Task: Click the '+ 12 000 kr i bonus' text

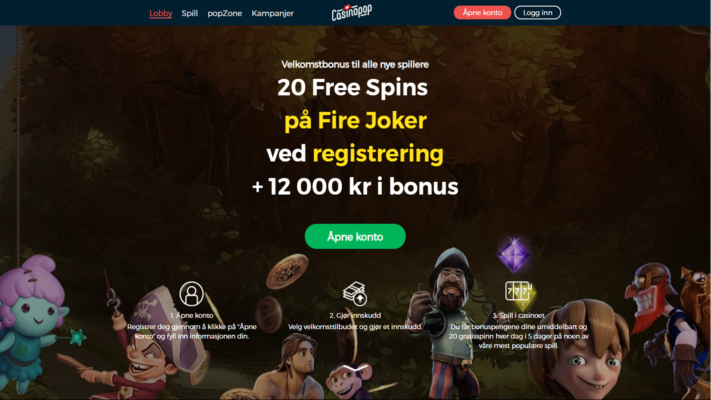Action: click(x=355, y=186)
